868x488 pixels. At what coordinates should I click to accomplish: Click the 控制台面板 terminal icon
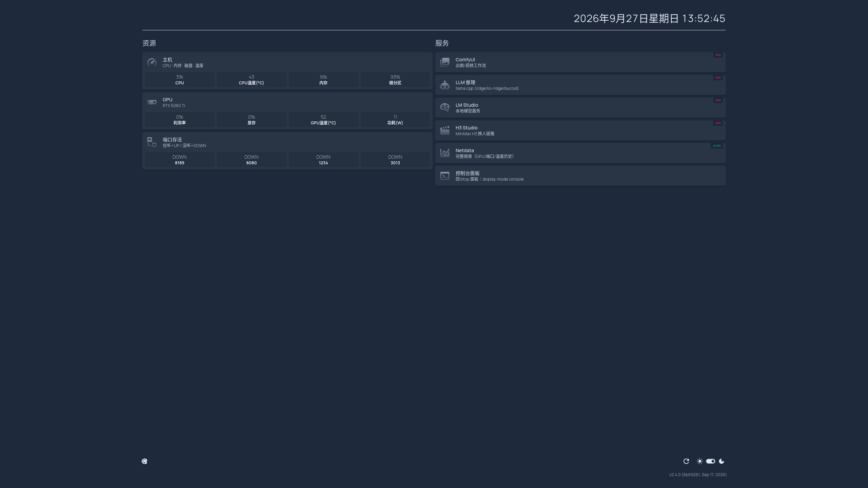tap(445, 176)
